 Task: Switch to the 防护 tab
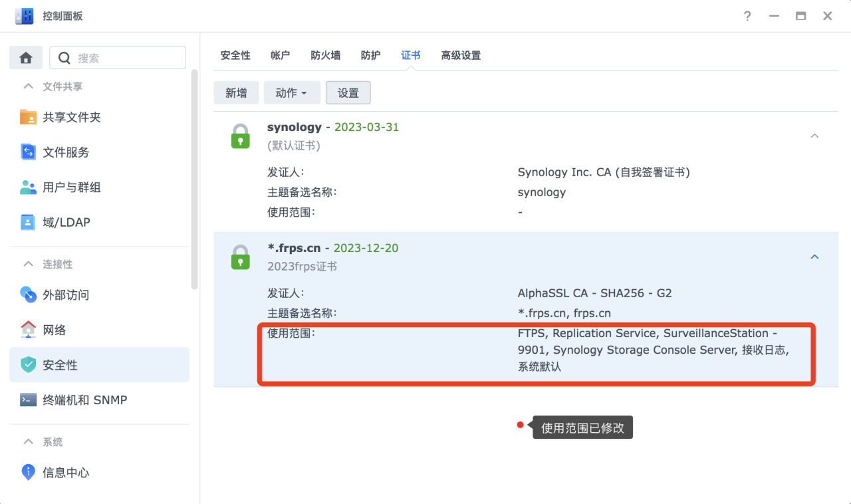tap(371, 55)
